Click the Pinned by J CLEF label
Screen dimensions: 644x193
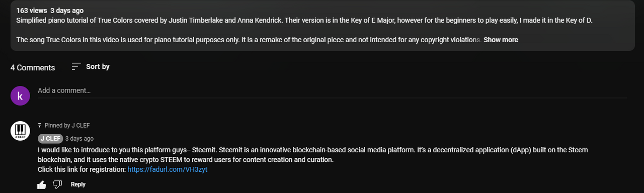click(x=67, y=126)
